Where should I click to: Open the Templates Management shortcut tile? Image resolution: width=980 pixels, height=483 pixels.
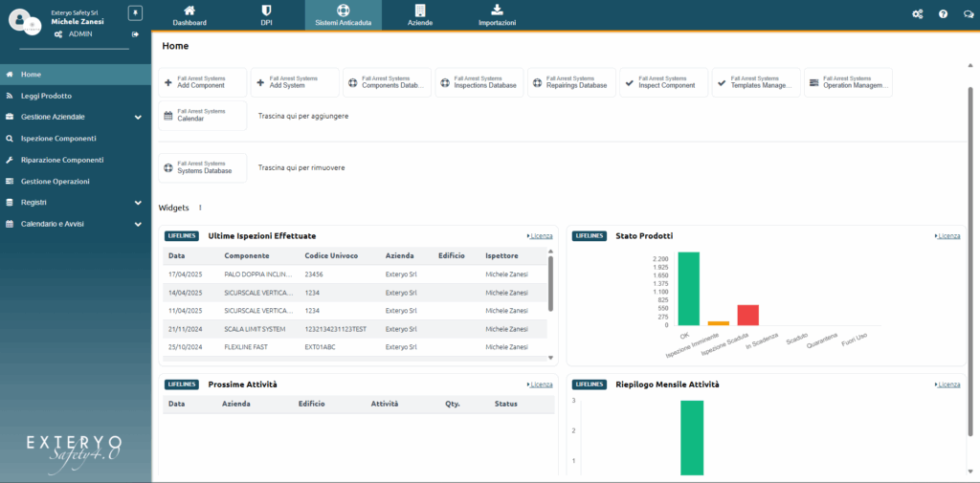pos(756,82)
